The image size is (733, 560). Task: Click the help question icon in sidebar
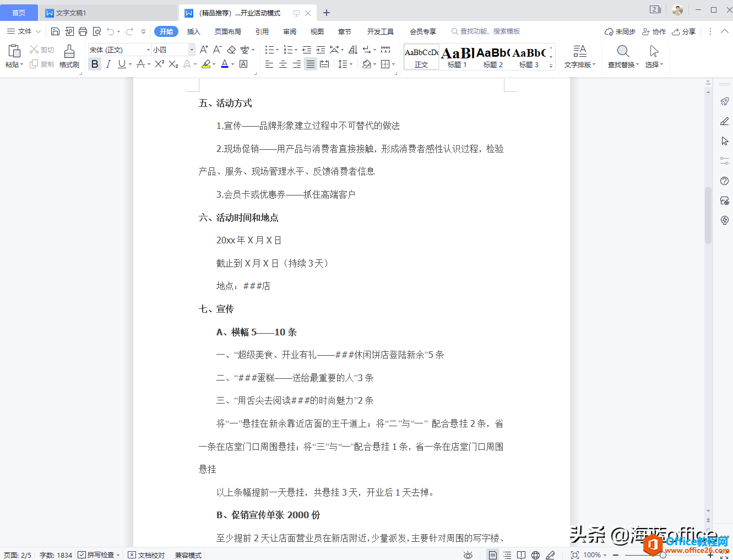pos(725,181)
